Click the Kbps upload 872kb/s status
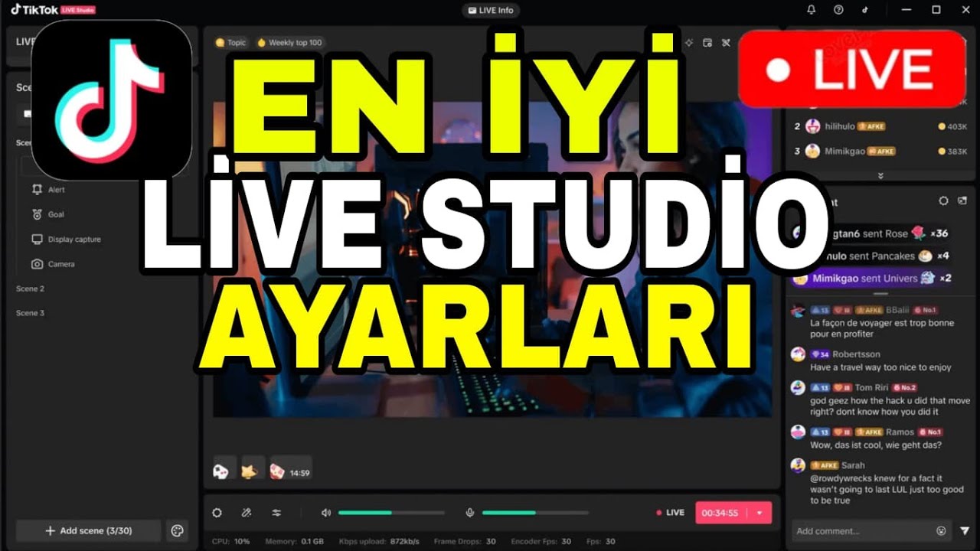The height and width of the screenshot is (551, 980). (379, 542)
